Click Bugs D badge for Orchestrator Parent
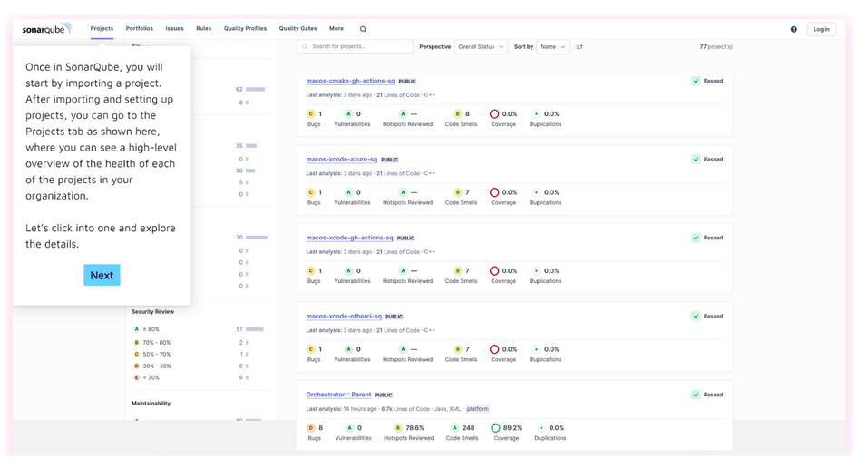 310,428
